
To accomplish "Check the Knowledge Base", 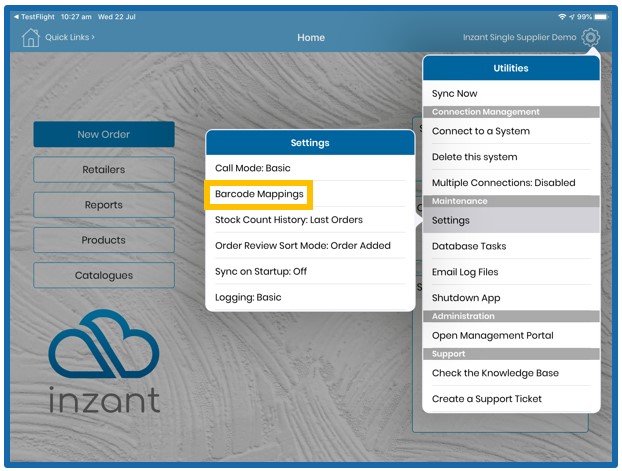I will (x=511, y=373).
